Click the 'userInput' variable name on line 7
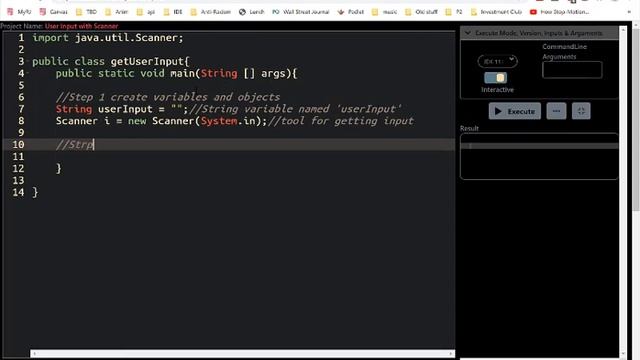This screenshot has height=360, width=640. (125, 109)
